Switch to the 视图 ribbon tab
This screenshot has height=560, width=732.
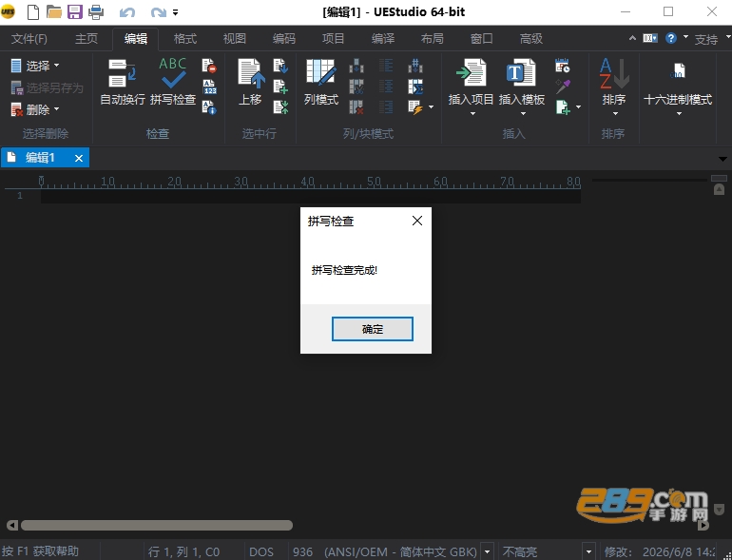(x=235, y=39)
